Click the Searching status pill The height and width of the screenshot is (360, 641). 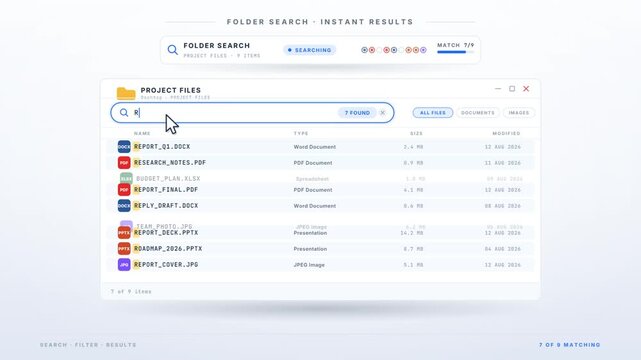[309, 50]
